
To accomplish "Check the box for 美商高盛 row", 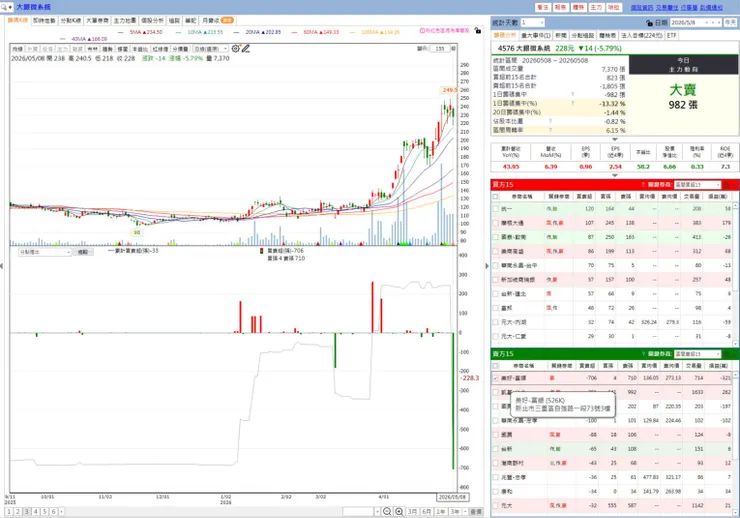I will [x=495, y=251].
